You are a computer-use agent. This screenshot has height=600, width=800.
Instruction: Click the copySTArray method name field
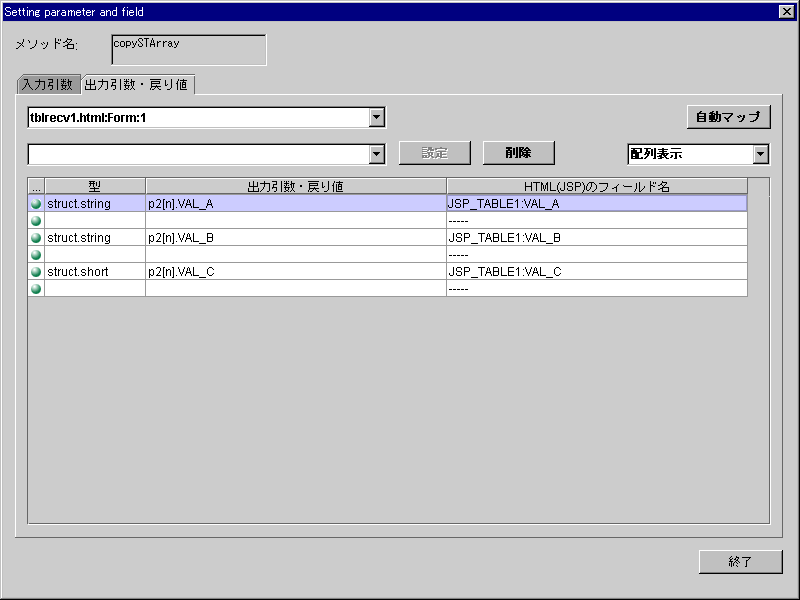click(188, 50)
